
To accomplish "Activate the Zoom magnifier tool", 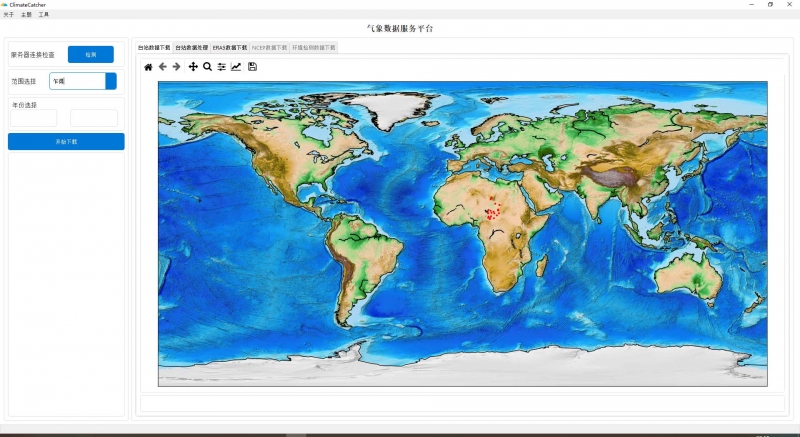I will pyautogui.click(x=207, y=67).
